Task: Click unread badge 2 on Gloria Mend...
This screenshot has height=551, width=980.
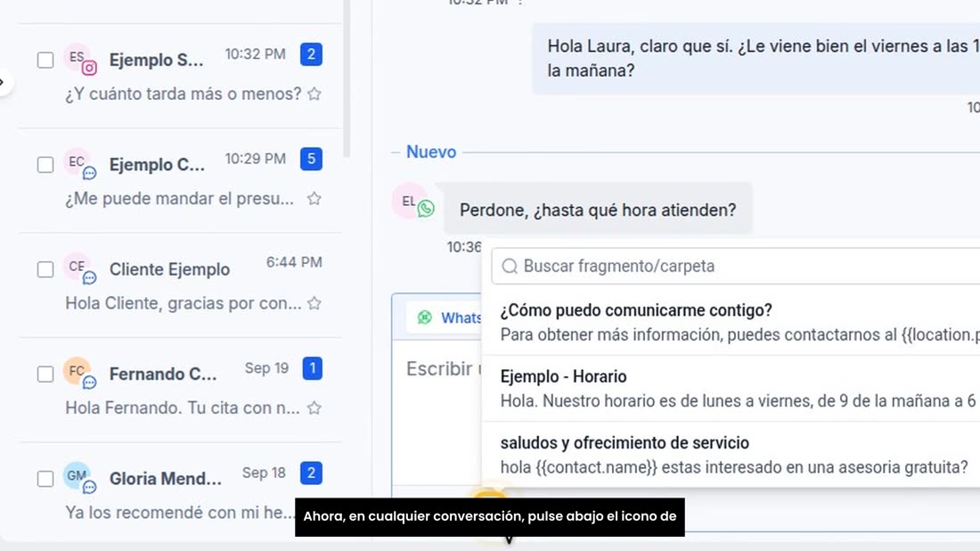Action: pos(311,473)
